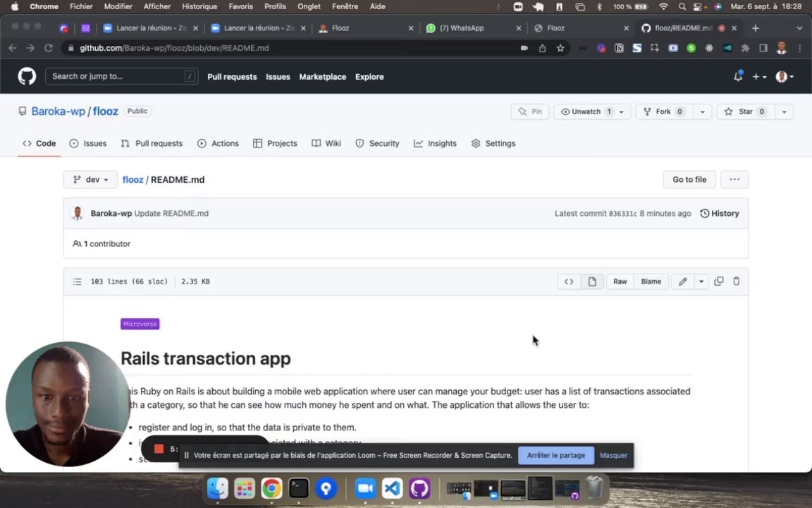The height and width of the screenshot is (508, 812).
Task: Expand Chrome tab search chevron
Action: coord(799,28)
